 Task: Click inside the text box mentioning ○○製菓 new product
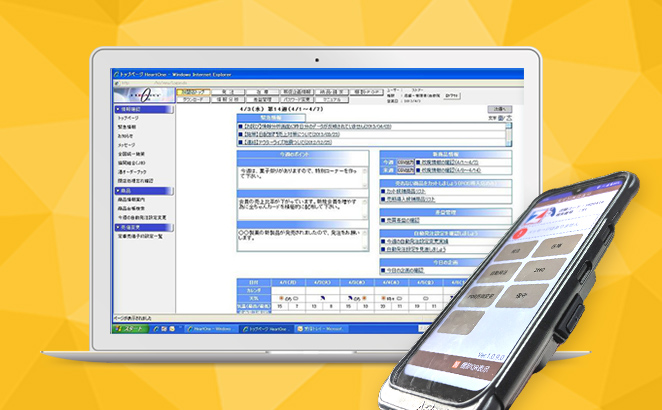[x=302, y=240]
